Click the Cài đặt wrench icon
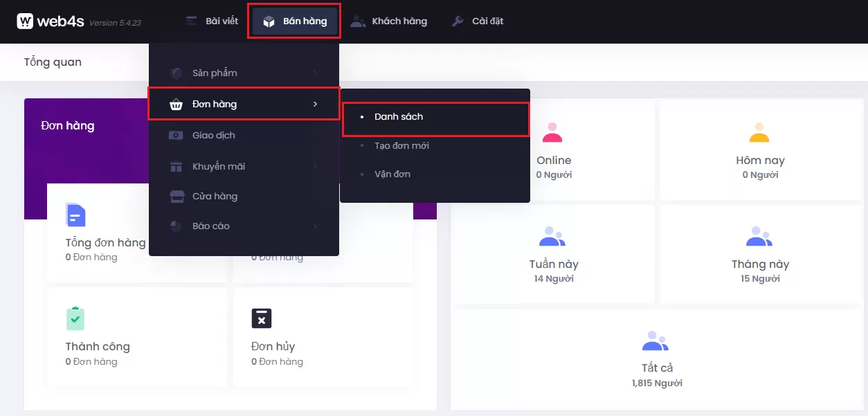The width and height of the screenshot is (868, 416). [x=458, y=21]
